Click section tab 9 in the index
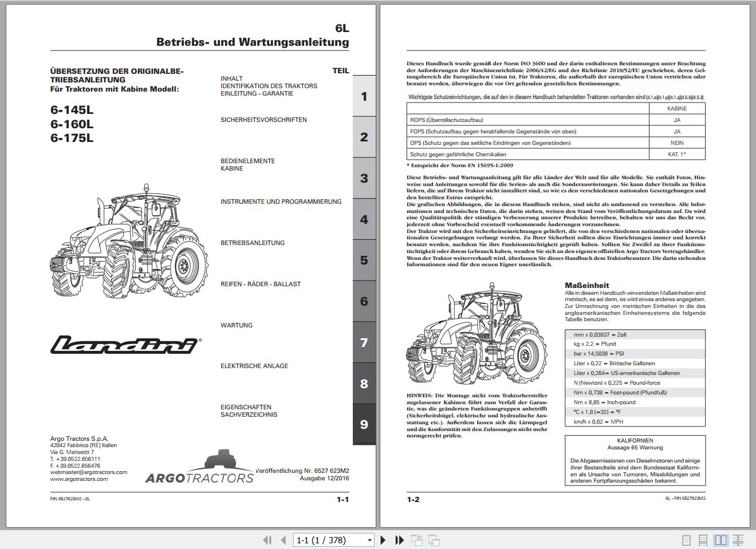The image size is (756, 549). [x=364, y=424]
